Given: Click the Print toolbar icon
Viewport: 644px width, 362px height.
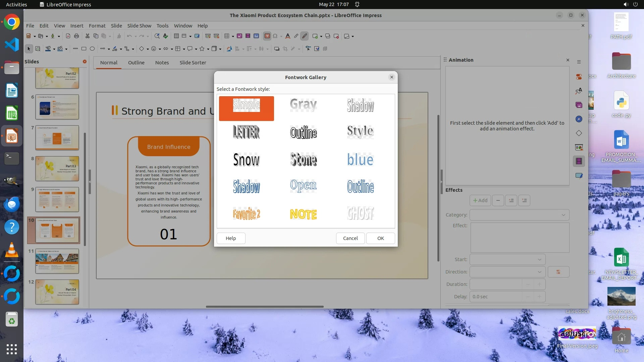Looking at the screenshot, I should (x=76, y=36).
